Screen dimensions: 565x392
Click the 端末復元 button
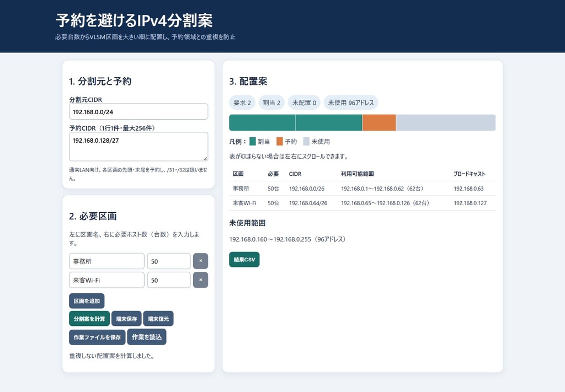tap(158, 319)
